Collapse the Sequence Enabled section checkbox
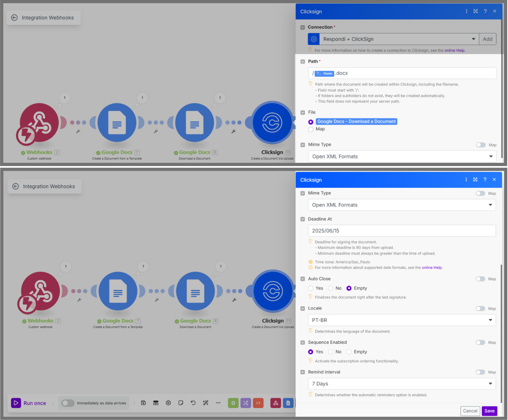 pos(302,343)
